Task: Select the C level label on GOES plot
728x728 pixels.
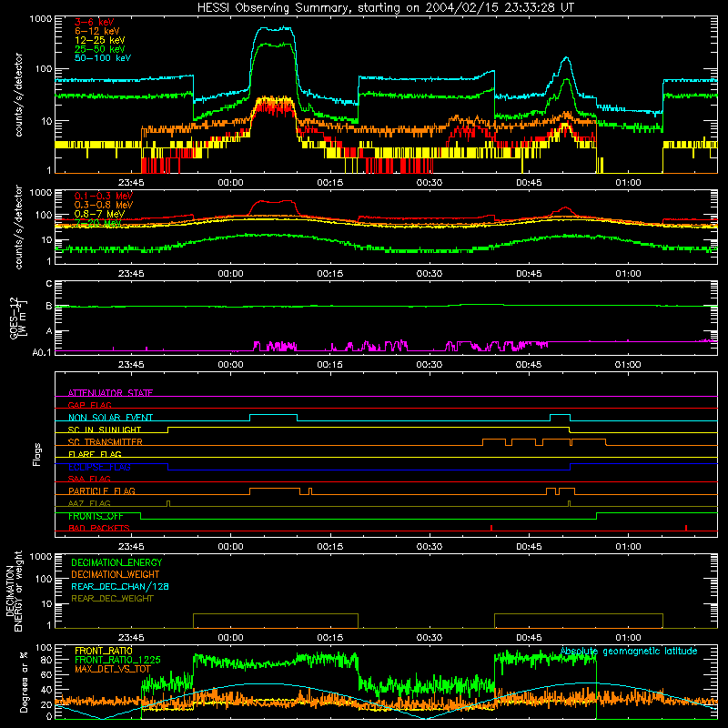Action: [49, 284]
